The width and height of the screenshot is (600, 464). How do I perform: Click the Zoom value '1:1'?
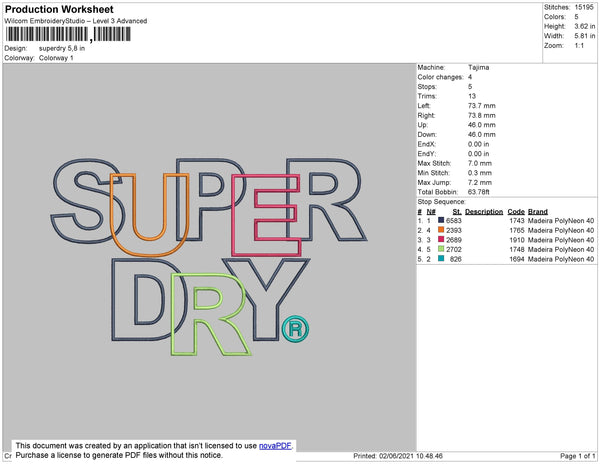tap(579, 46)
